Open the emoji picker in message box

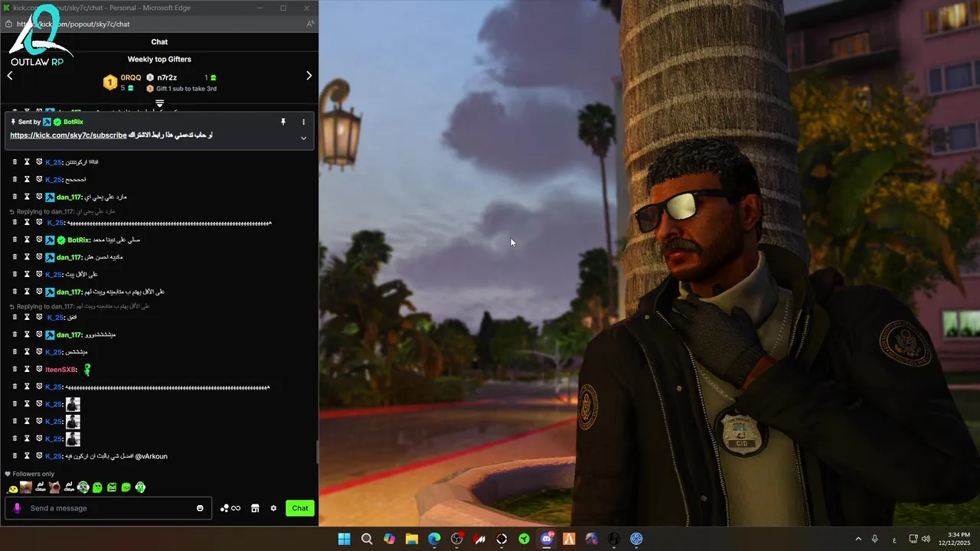pos(200,508)
